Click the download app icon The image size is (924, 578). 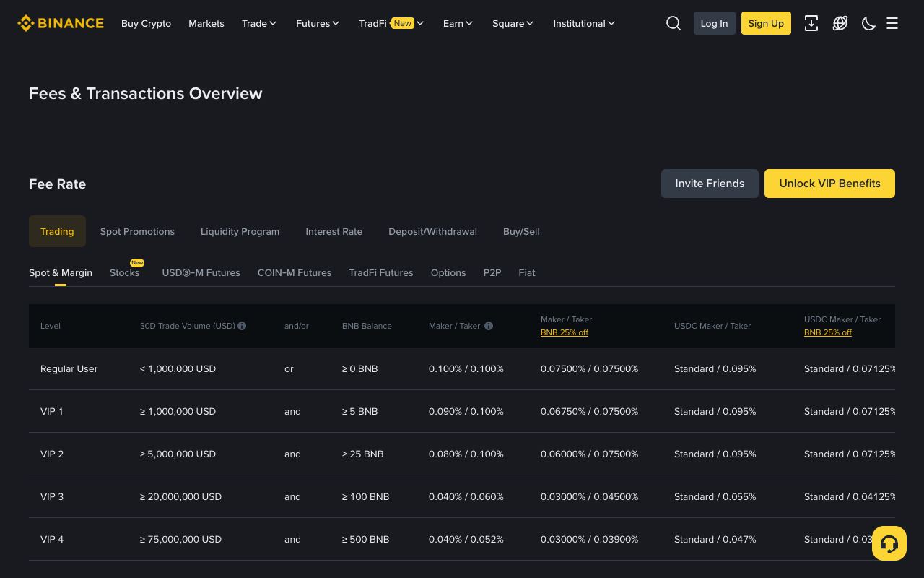coord(811,23)
